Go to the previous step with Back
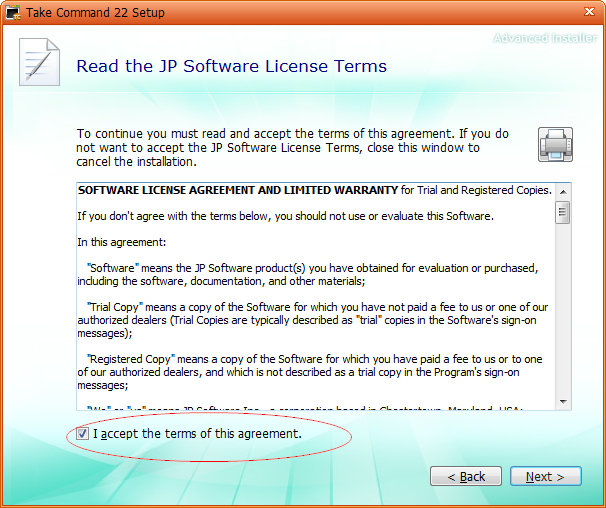606x508 pixels. [466, 476]
